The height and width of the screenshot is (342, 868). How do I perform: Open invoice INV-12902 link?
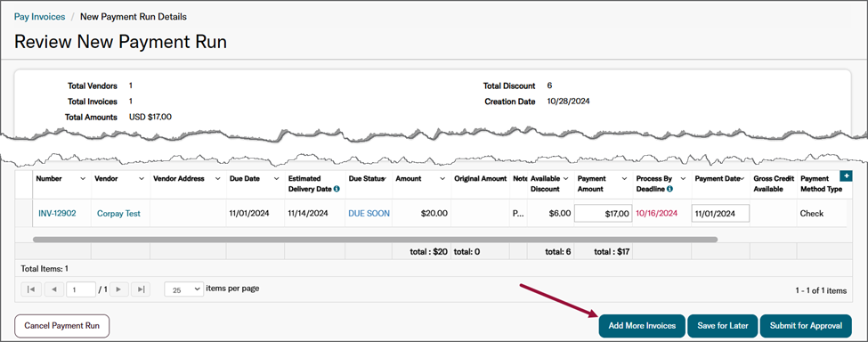tap(57, 213)
